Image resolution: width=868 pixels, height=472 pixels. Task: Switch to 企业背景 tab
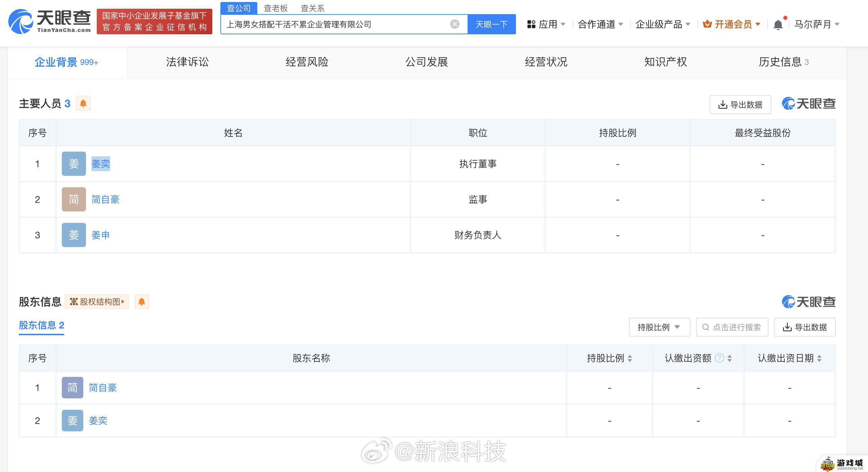[x=68, y=63]
